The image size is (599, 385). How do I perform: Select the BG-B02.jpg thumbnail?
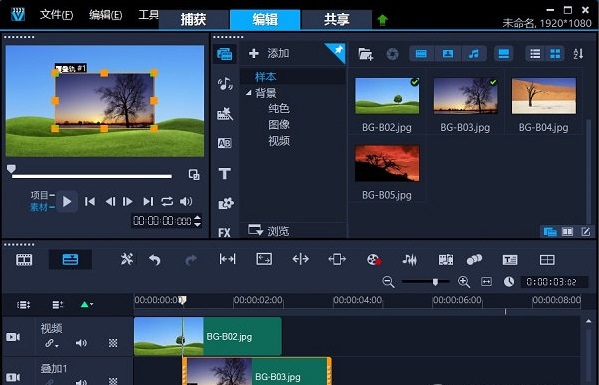pyautogui.click(x=387, y=96)
